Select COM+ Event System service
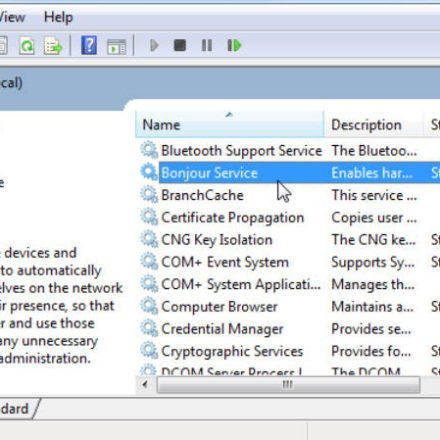Screen dimensions: 440x440 (290, 262)
